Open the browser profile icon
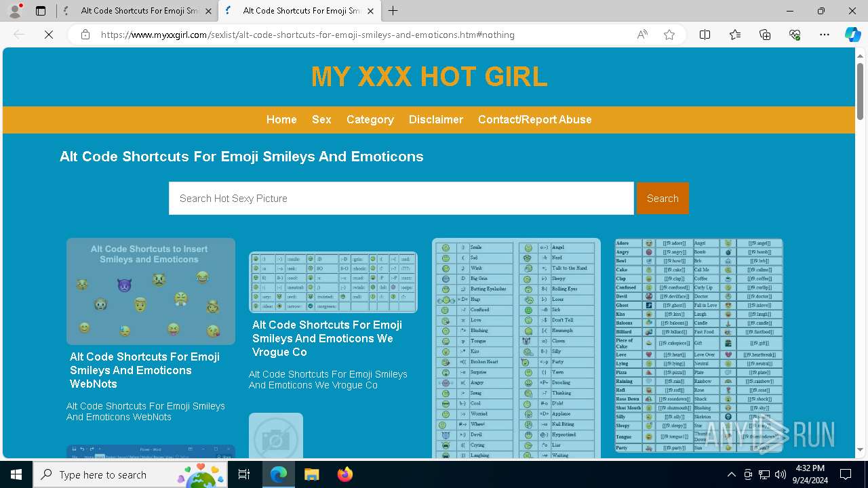Image resolution: width=868 pixels, height=488 pixels. tap(15, 11)
